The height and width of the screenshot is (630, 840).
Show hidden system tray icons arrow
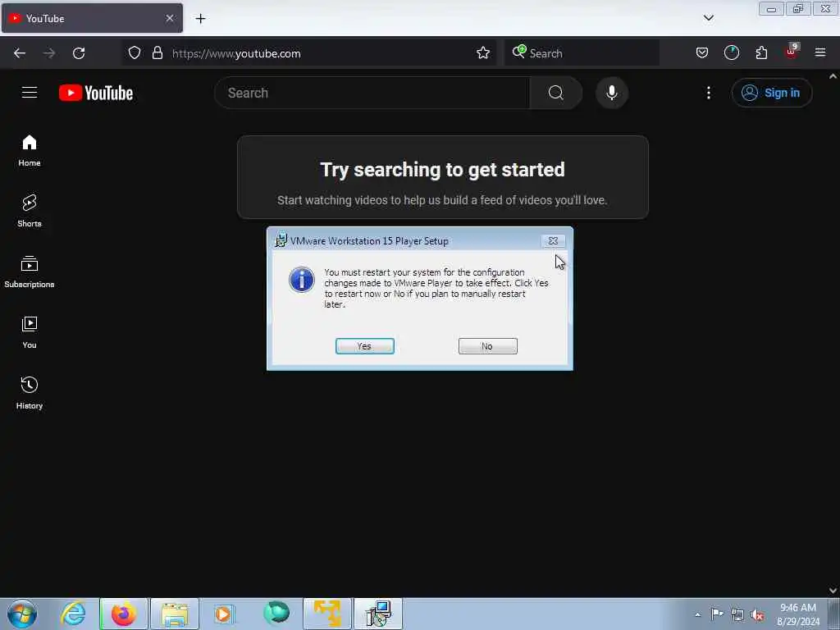(x=697, y=614)
